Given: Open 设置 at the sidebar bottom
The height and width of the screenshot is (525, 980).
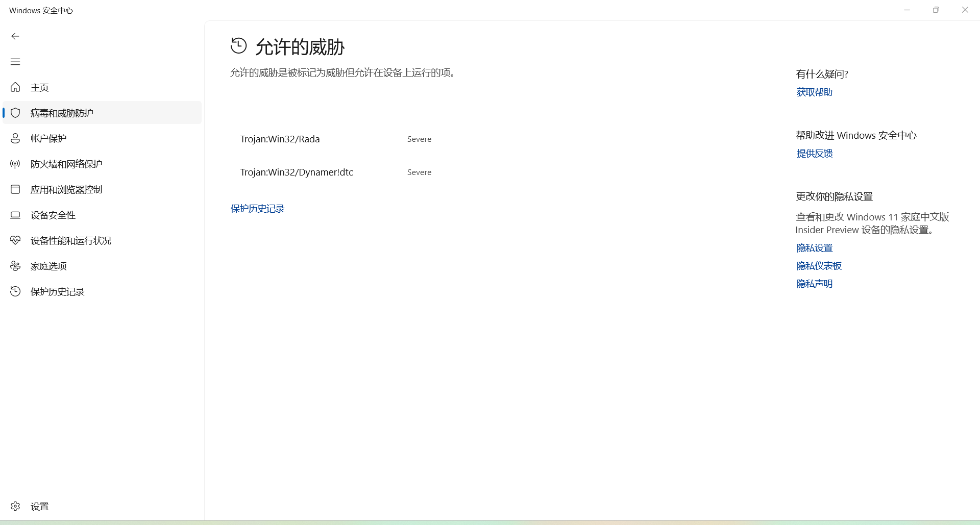Looking at the screenshot, I should click(x=102, y=506).
